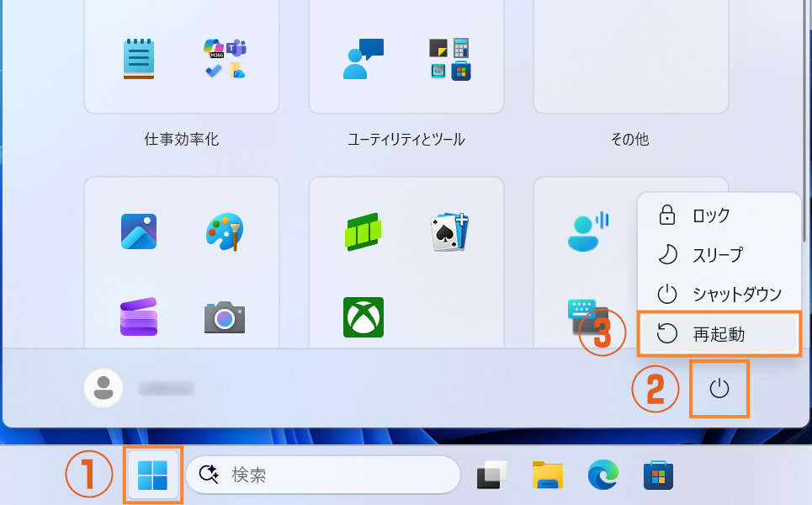The image size is (812, 505).
Task: Open the small app cluster with Teams and M365
Action: pyautogui.click(x=225, y=59)
